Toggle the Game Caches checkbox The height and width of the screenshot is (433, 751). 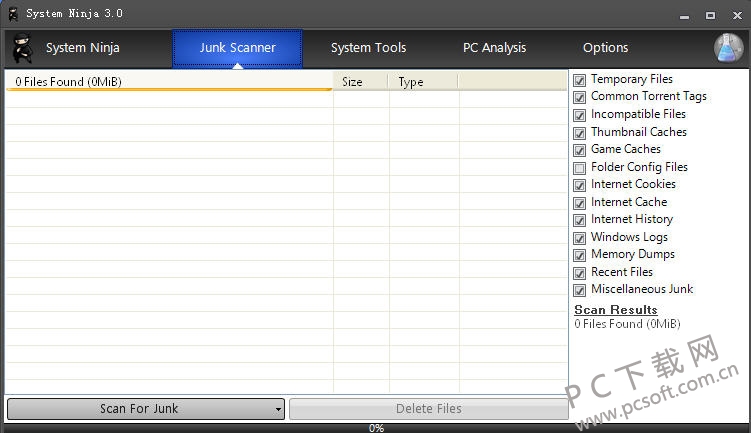580,150
